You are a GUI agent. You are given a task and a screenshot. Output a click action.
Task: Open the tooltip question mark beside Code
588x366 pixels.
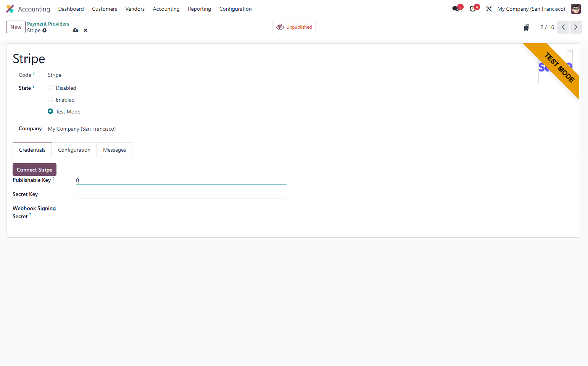tap(34, 73)
